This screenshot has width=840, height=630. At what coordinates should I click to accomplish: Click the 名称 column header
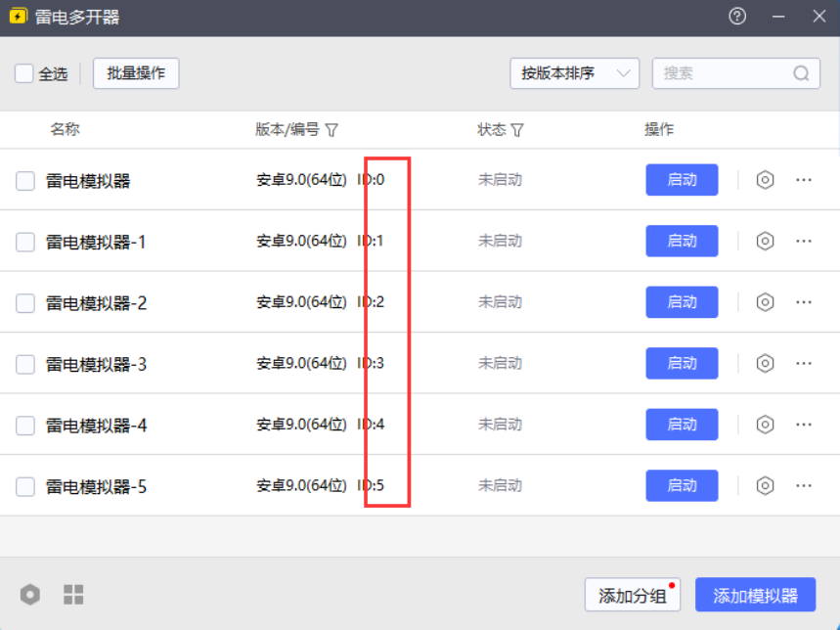[x=65, y=130]
